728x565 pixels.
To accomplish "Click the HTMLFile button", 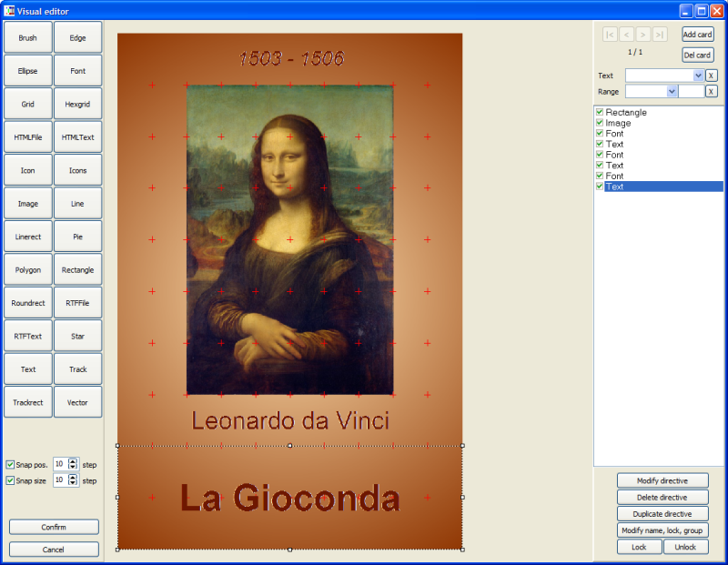I will click(28, 137).
